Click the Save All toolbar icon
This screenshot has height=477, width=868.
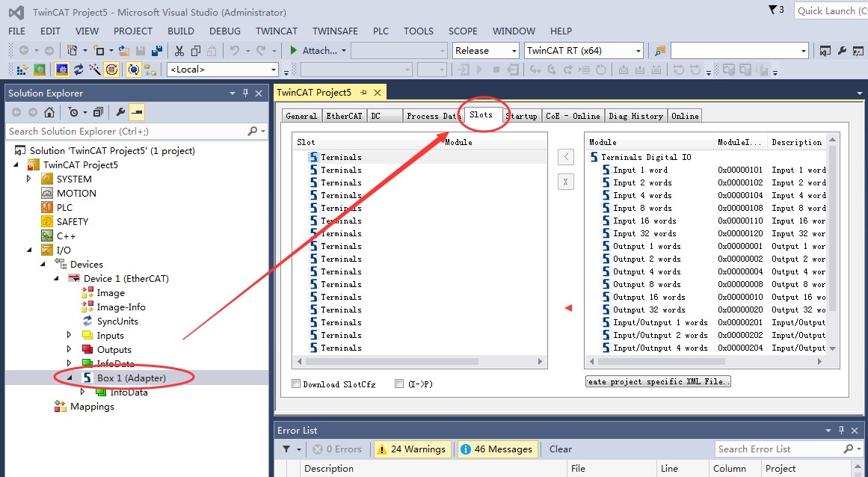click(x=157, y=51)
